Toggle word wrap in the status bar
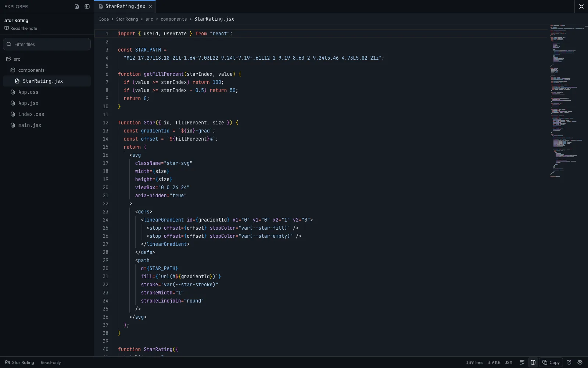 522,362
